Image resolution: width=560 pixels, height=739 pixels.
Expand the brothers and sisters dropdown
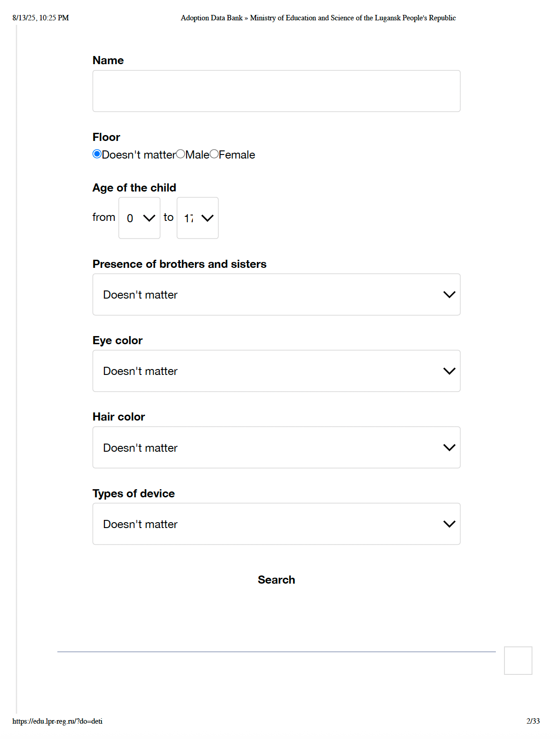[x=276, y=295]
